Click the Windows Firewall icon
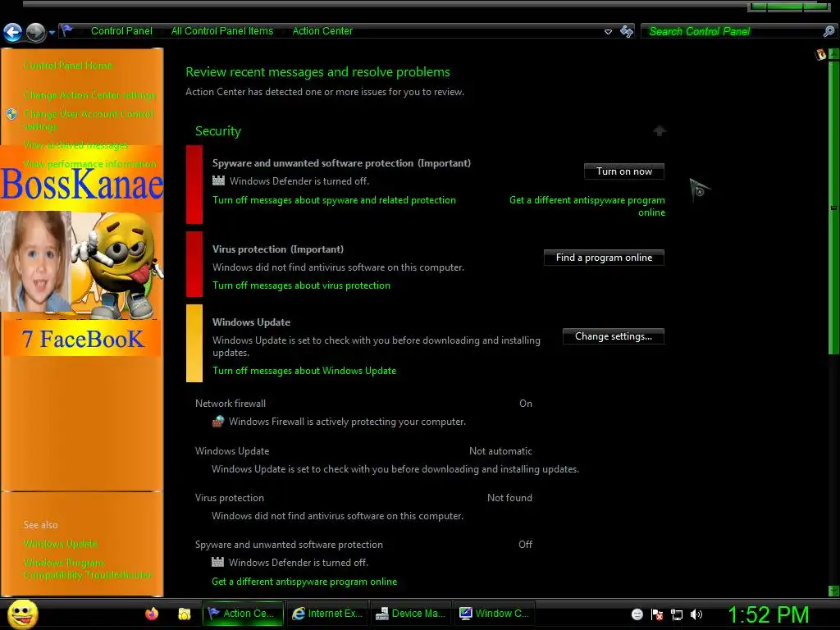The image size is (840, 630). tap(218, 422)
